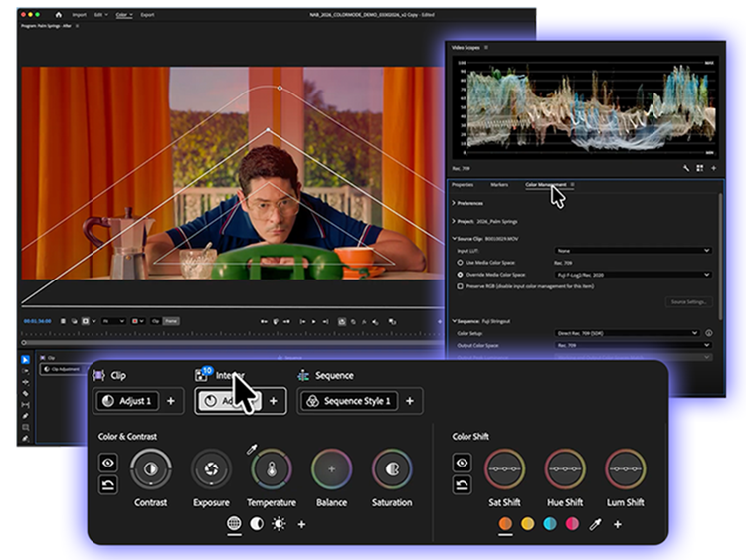Select Use Media Color Space radio button

pyautogui.click(x=460, y=262)
